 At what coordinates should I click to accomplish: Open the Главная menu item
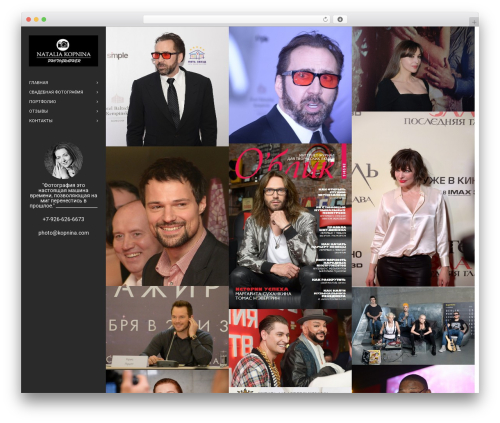point(38,83)
